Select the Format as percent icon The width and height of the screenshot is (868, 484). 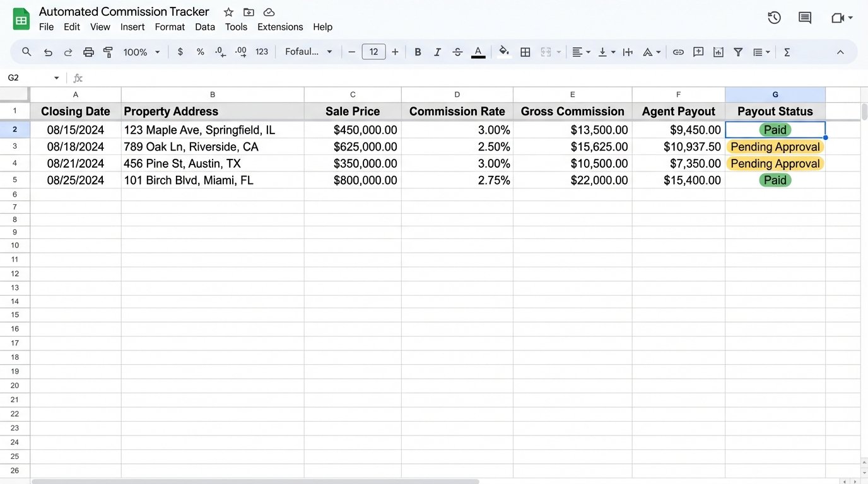(x=200, y=52)
